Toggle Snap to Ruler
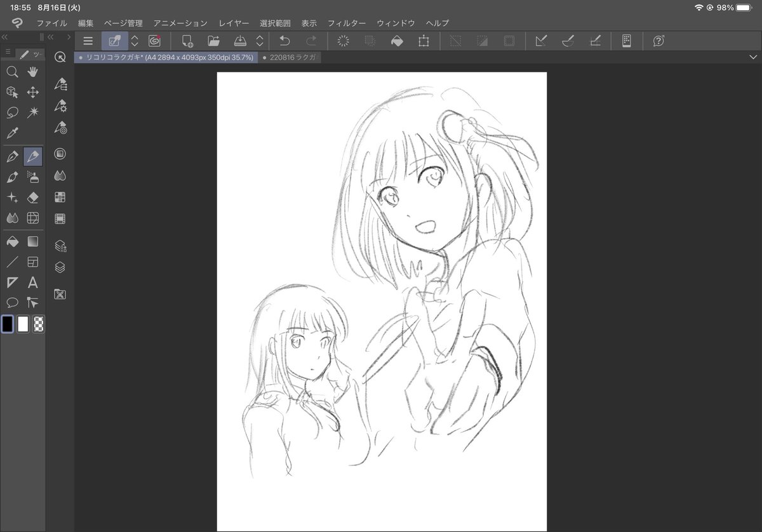 542,41
